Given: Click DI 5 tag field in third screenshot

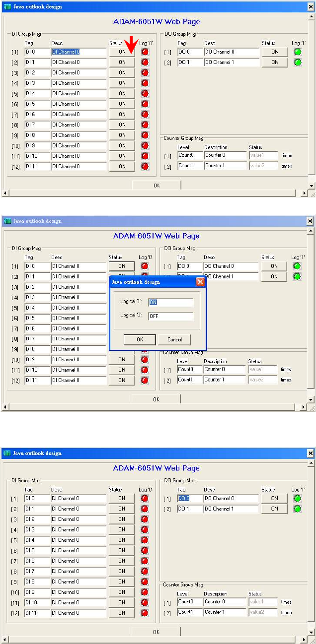Looking at the screenshot, I should click(37, 550).
